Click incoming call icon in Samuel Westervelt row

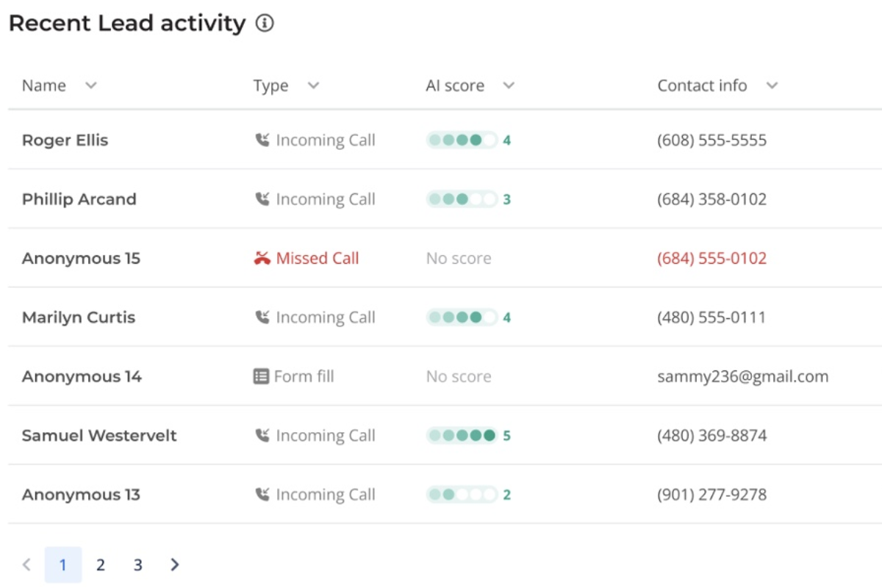262,436
